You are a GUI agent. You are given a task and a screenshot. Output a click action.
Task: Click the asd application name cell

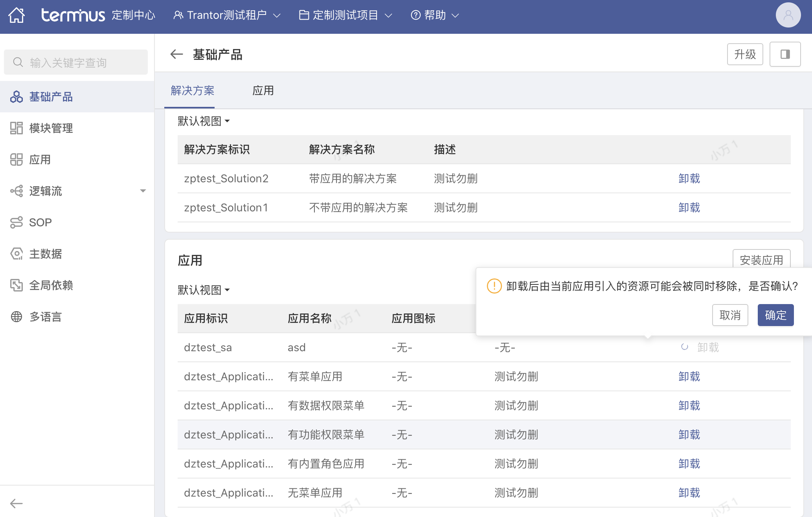[x=297, y=347]
